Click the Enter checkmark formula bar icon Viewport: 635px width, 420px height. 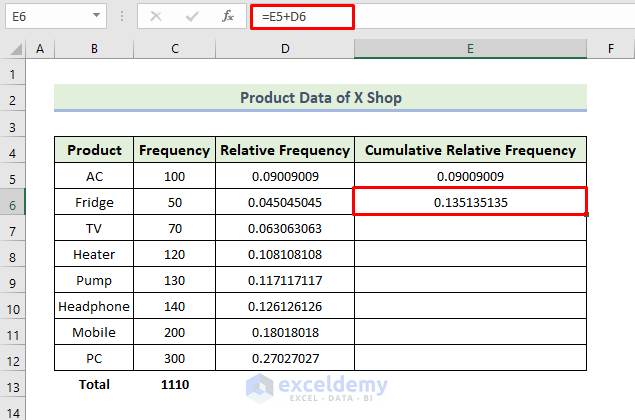pos(192,17)
